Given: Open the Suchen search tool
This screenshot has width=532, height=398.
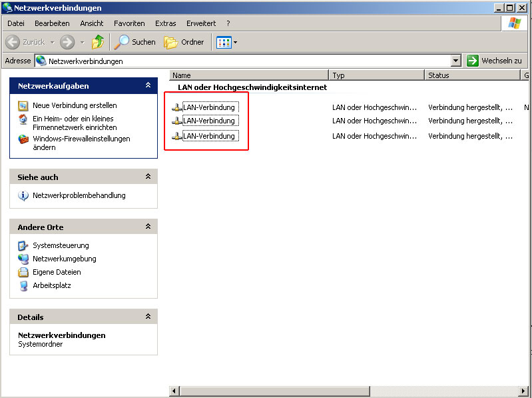Looking at the screenshot, I should pos(134,42).
